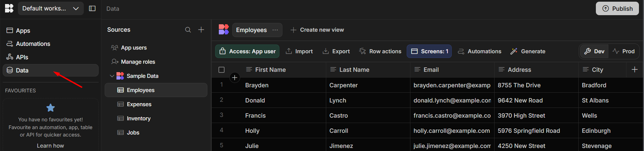
Task: Click the favourites star icon
Action: click(50, 108)
